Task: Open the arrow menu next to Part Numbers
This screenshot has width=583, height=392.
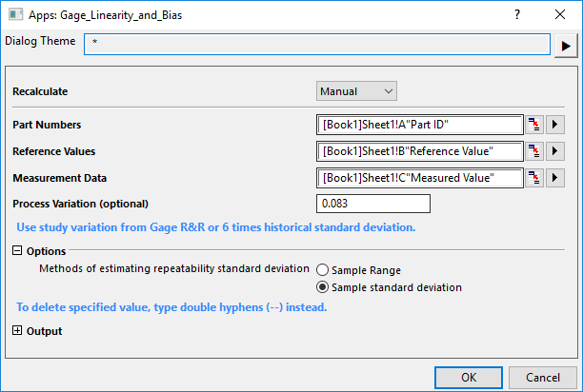Action: (556, 125)
